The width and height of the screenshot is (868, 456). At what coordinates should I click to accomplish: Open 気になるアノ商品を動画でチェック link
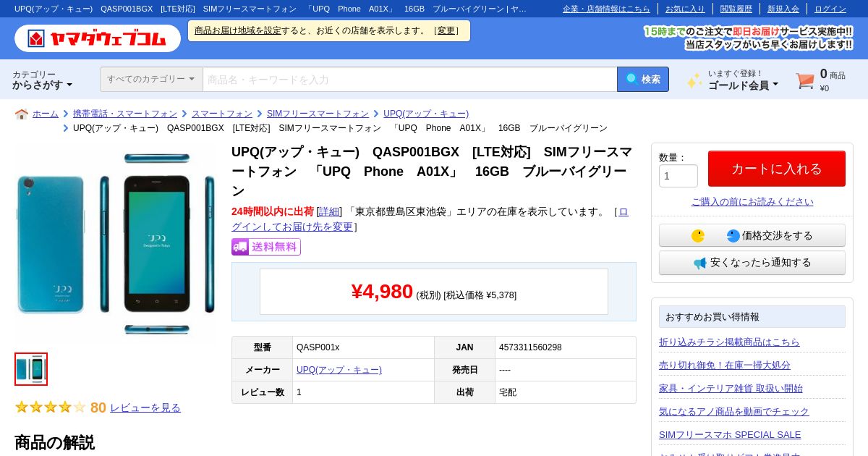point(734,411)
